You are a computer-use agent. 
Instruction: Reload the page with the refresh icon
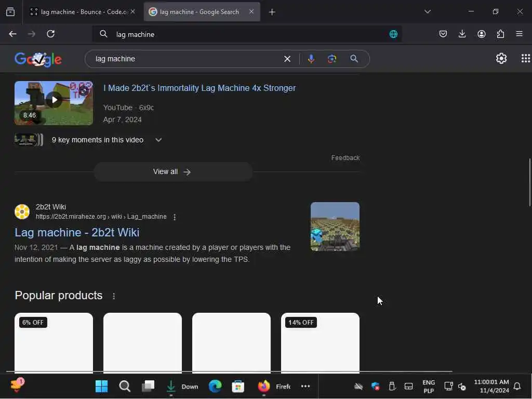50,34
